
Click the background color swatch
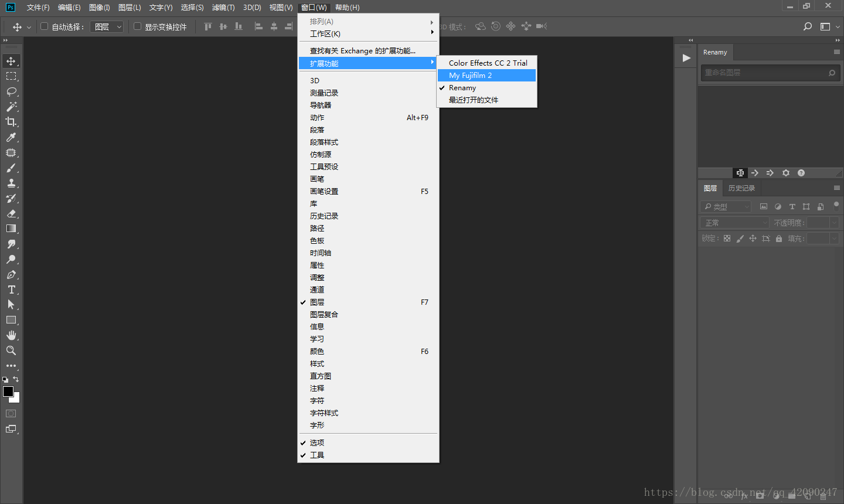pyautogui.click(x=16, y=399)
